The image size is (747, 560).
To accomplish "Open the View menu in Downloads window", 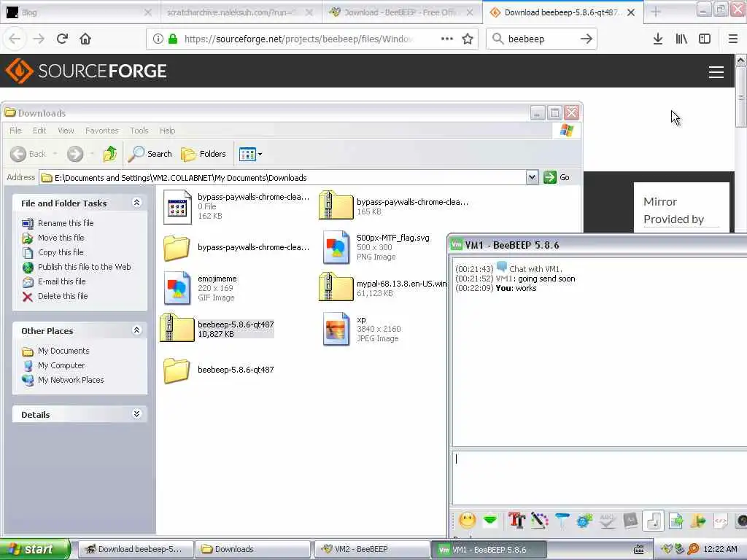I will pyautogui.click(x=66, y=131).
